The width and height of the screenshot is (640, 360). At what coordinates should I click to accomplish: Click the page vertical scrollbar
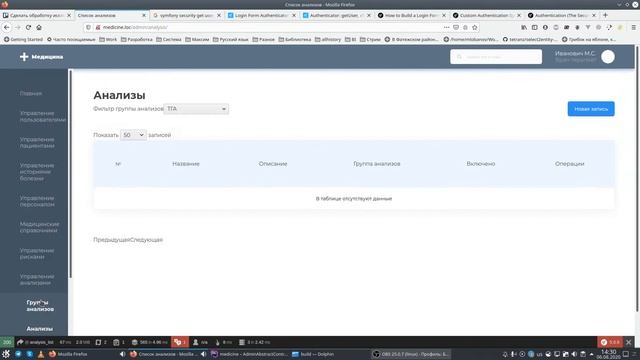pyautogui.click(x=637, y=180)
